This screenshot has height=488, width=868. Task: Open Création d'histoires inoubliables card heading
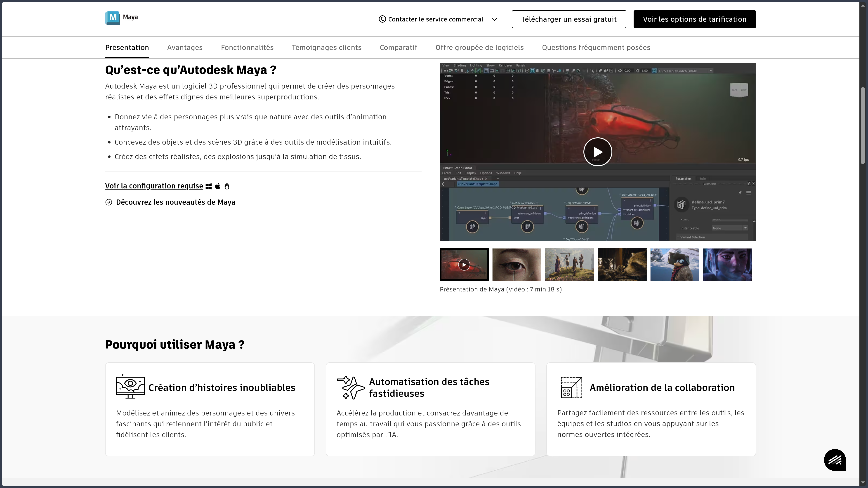pyautogui.click(x=222, y=388)
